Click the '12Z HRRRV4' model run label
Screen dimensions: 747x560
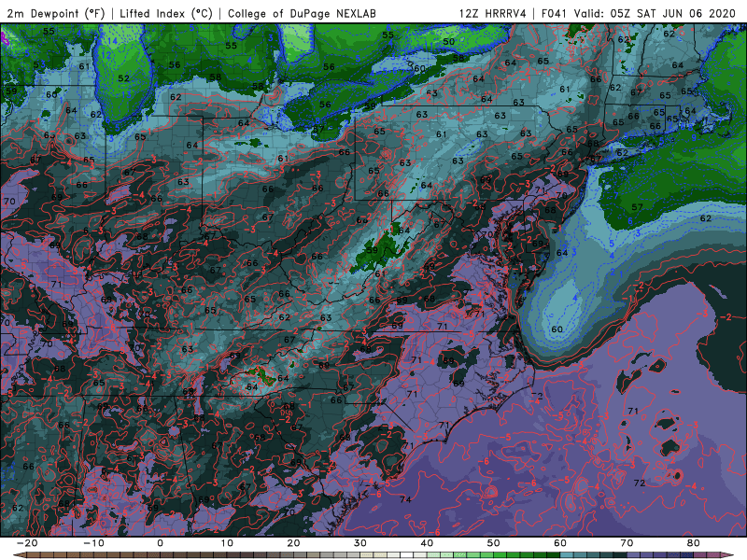492,13
